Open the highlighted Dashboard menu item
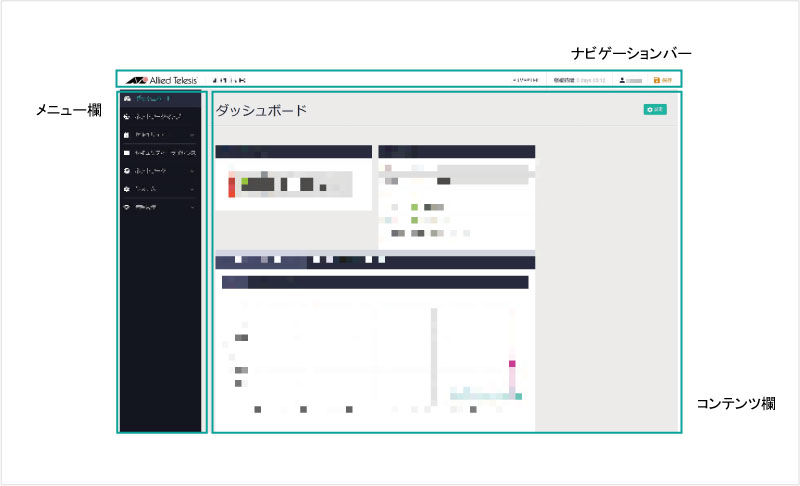Screen dimensions: 800x486 point(160,98)
